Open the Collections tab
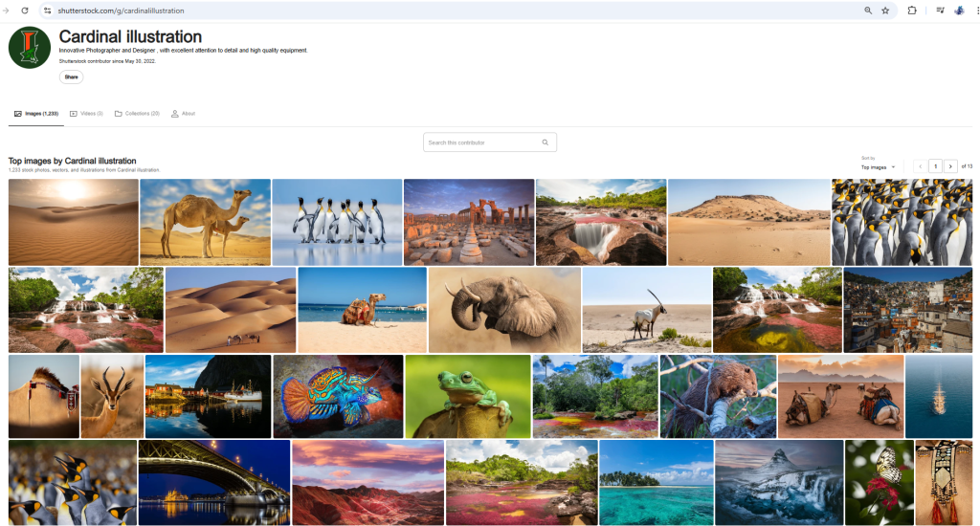The width and height of the screenshot is (980, 526). click(x=137, y=114)
